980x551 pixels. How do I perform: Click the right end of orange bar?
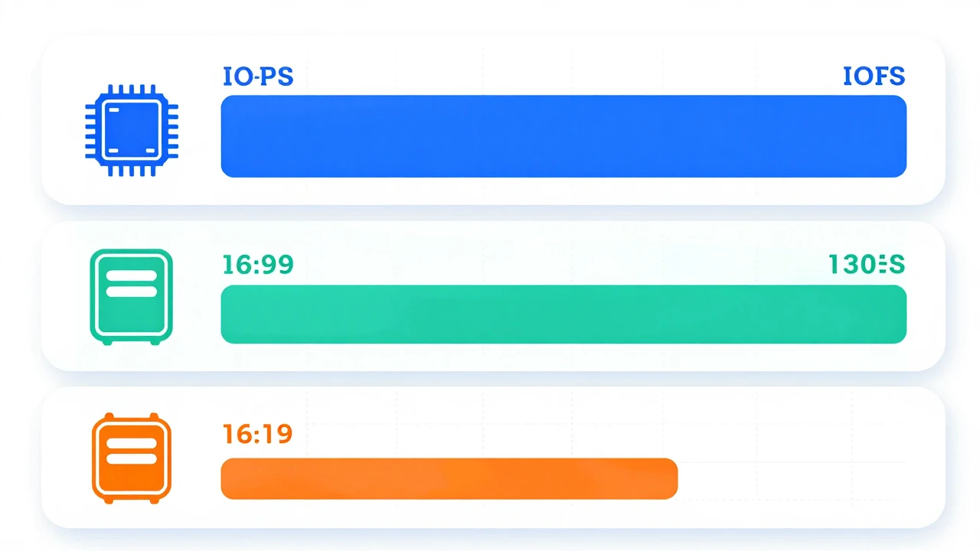coord(671,478)
